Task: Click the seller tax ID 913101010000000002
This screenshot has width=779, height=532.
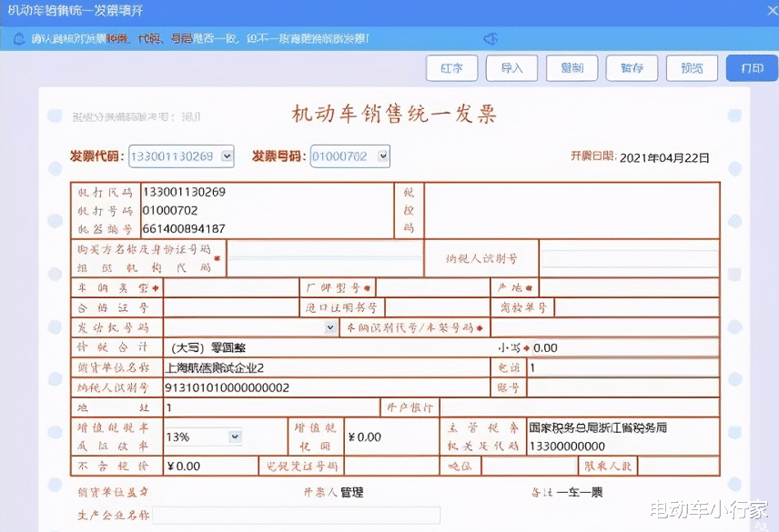Action: click(x=227, y=387)
